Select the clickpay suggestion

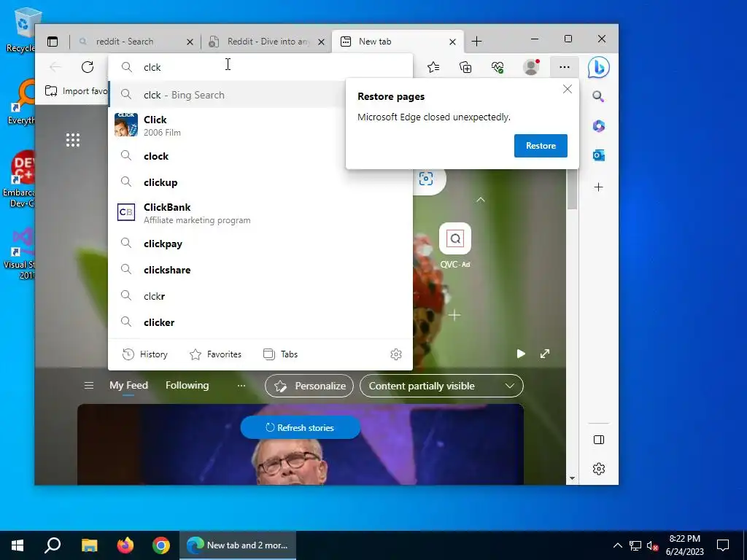coord(260,244)
